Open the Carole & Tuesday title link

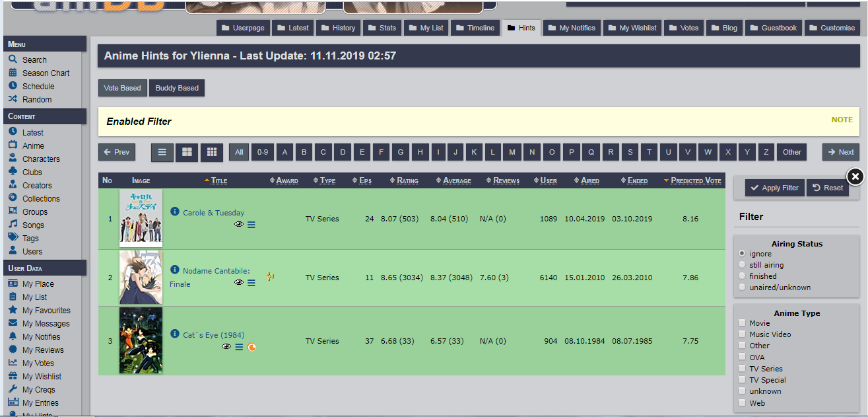[213, 213]
